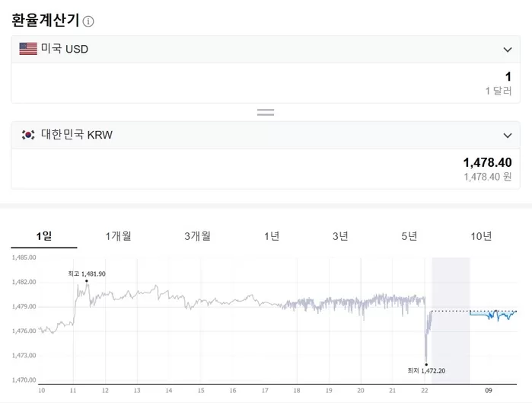Select the 10년 chart tab

point(481,236)
